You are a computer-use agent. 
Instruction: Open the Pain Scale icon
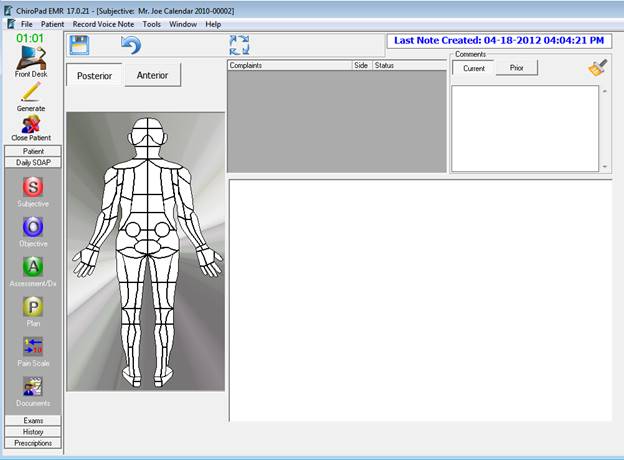[x=32, y=347]
